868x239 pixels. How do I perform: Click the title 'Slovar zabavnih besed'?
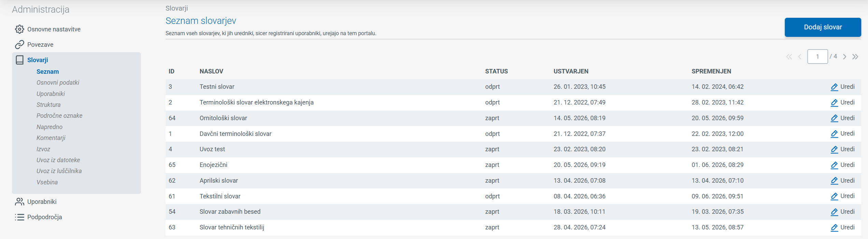click(x=230, y=212)
